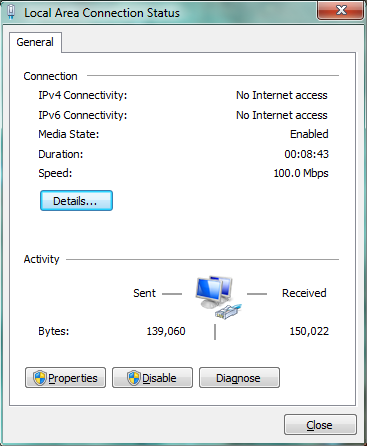Close the dialog with the red X
This screenshot has height=446, width=367.
[x=340, y=11]
